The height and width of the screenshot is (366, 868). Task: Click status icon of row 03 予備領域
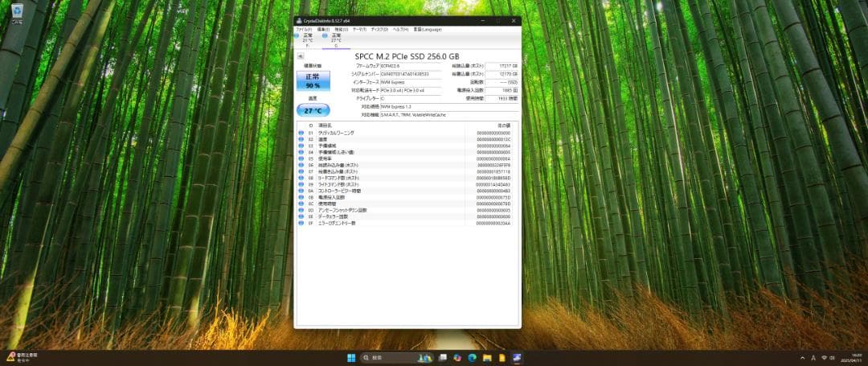pyautogui.click(x=301, y=146)
